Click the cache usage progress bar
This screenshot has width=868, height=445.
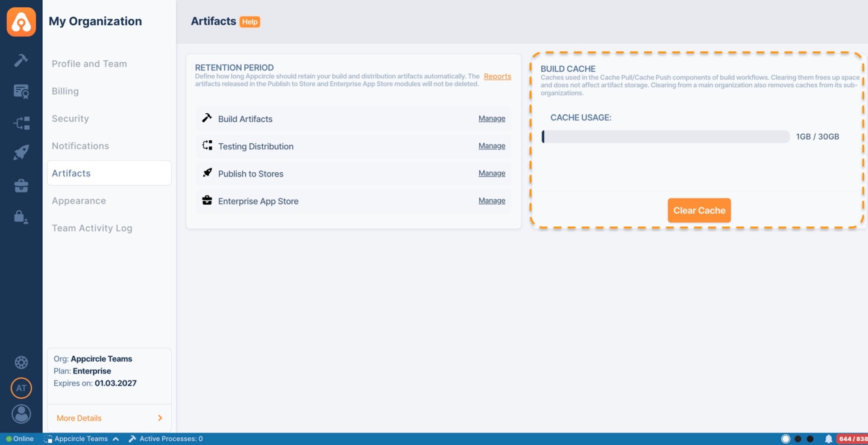point(665,136)
